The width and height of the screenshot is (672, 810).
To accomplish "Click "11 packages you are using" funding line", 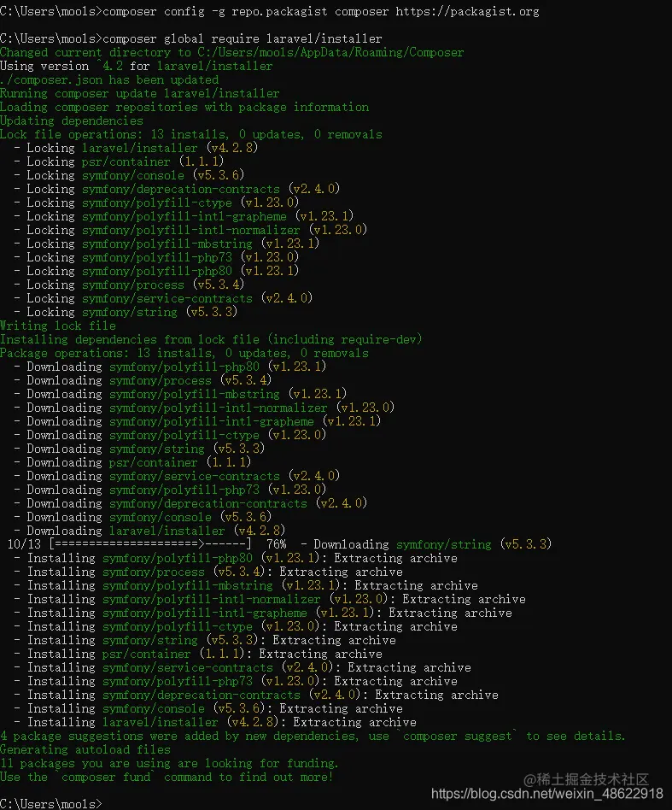I will pos(169,763).
